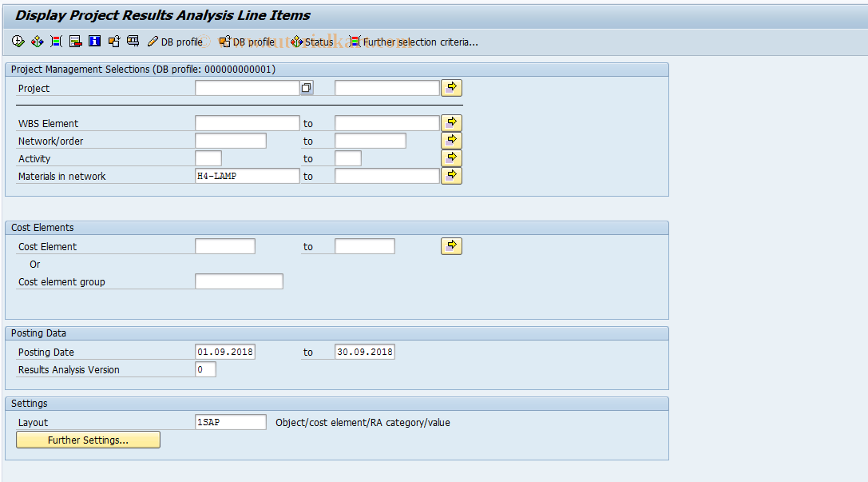Click the Activity multiple selection arrow

pos(452,158)
